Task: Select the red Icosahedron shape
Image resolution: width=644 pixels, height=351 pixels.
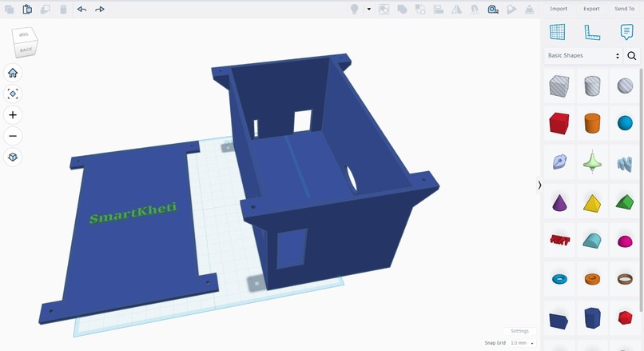Action: (625, 317)
